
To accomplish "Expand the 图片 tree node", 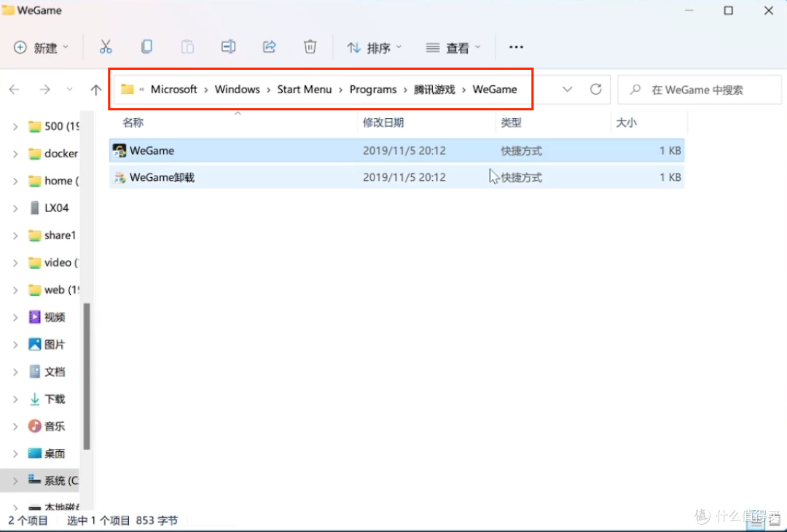I will point(15,344).
